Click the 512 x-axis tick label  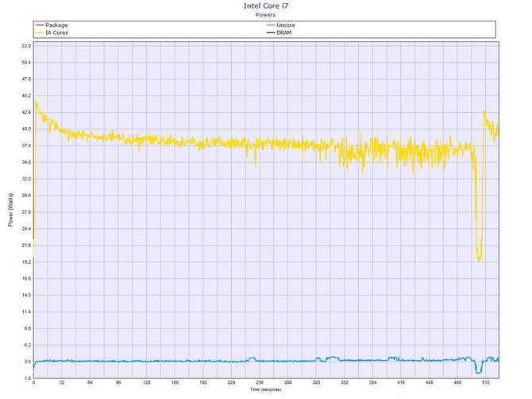coord(486,382)
